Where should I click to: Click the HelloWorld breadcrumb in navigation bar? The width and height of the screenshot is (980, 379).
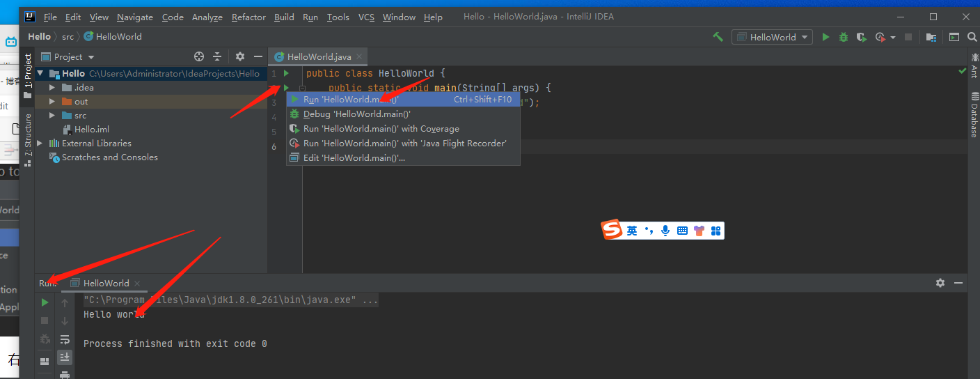pyautogui.click(x=113, y=36)
